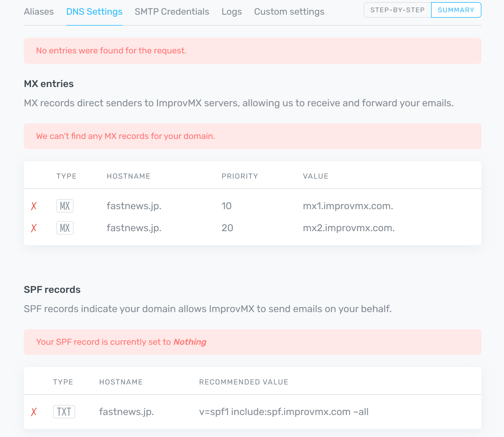Switch to Step-by-step view
The height and width of the screenshot is (437, 504).
click(x=398, y=10)
